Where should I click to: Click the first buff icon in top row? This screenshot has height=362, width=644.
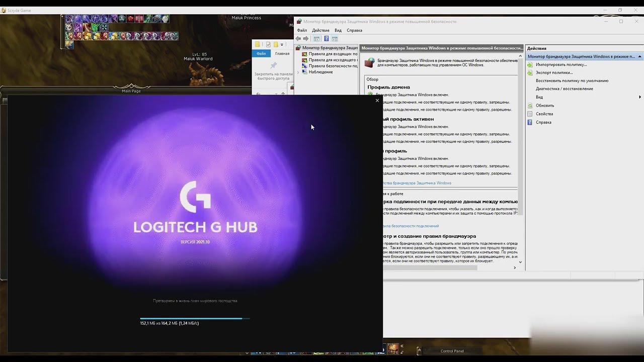click(x=69, y=19)
